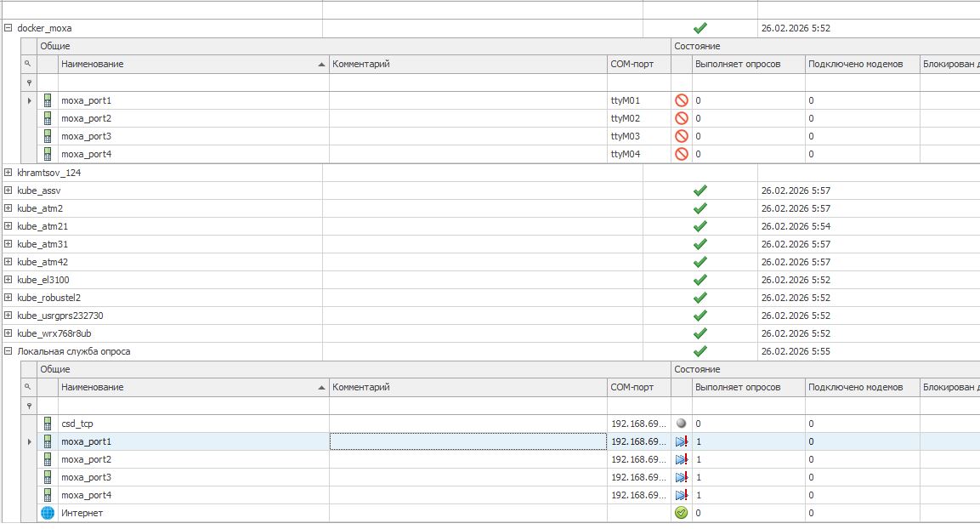The image size is (980, 529).
Task: Click the Комментарий cell of the selected moxa_port1 row
Action: 467,441
